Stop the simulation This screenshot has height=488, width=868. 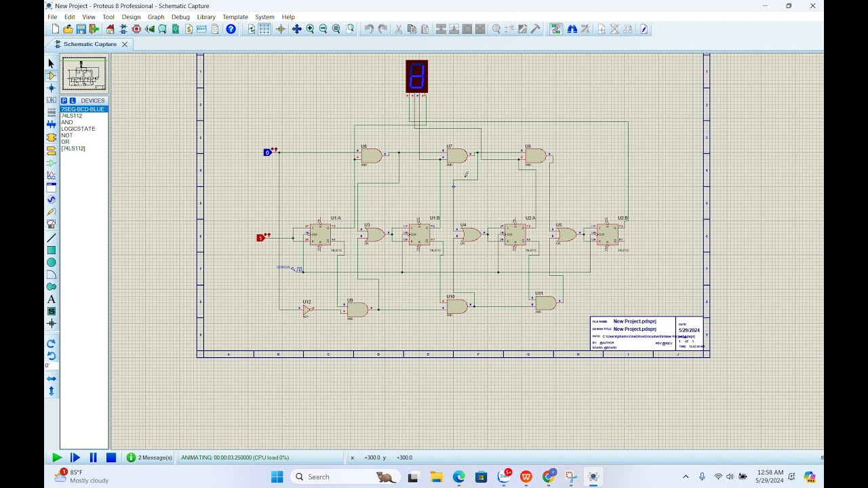111,457
